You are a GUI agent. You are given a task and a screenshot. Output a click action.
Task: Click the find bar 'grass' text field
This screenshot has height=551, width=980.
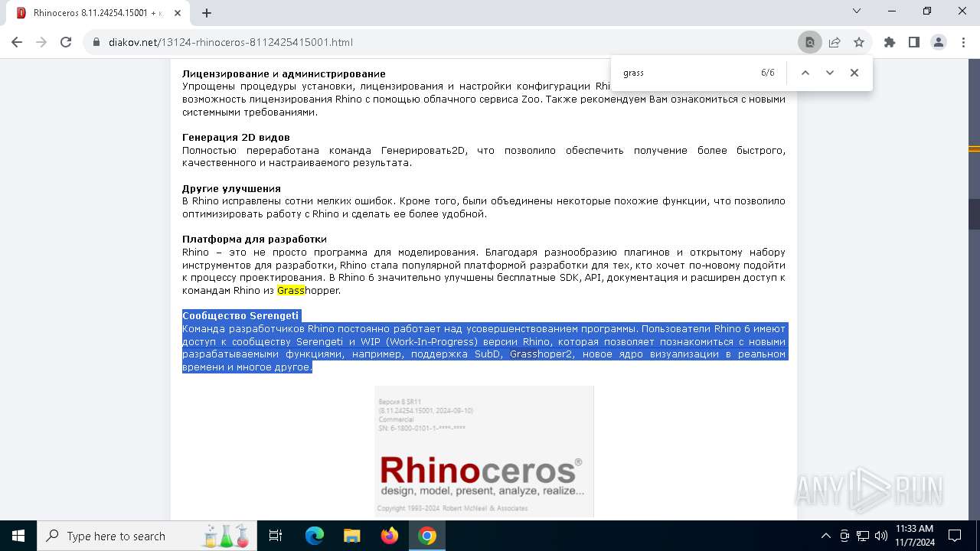[x=685, y=73]
